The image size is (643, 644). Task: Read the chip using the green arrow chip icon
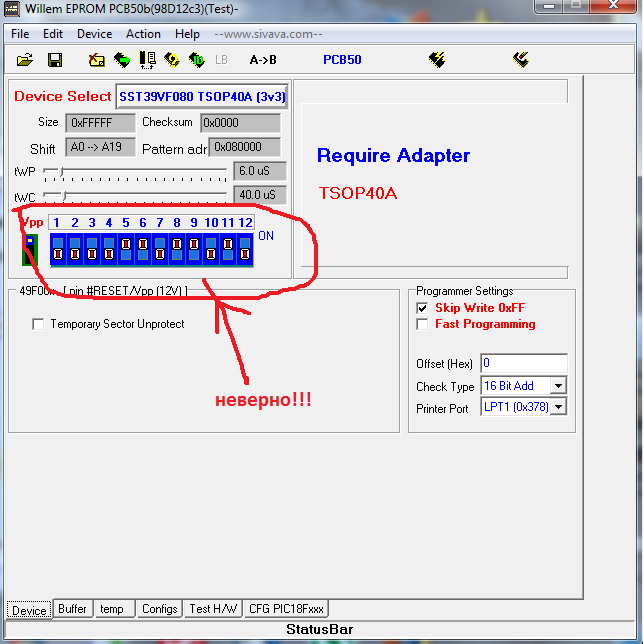click(x=122, y=60)
